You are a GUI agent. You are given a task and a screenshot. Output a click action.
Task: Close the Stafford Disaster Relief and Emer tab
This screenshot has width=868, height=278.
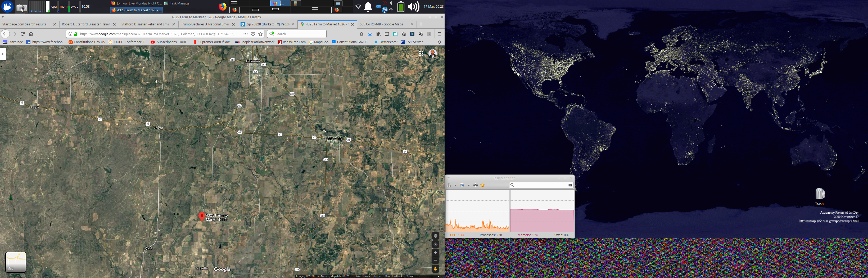click(x=174, y=24)
